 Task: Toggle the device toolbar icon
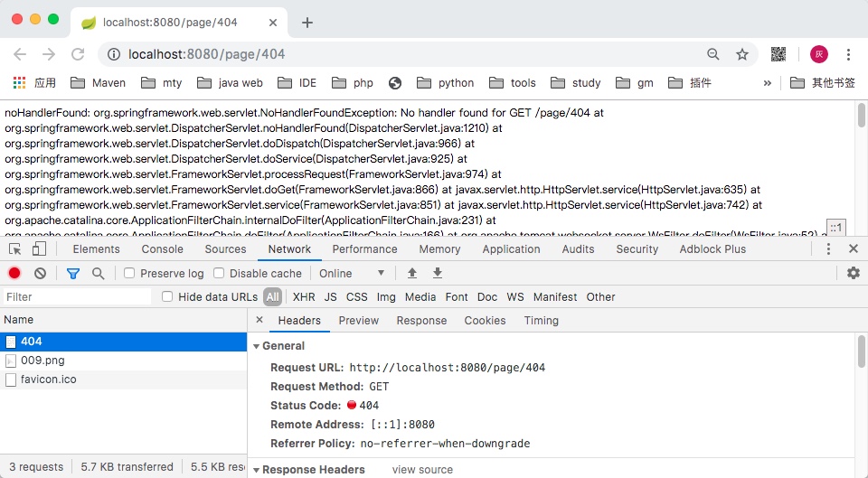39,249
